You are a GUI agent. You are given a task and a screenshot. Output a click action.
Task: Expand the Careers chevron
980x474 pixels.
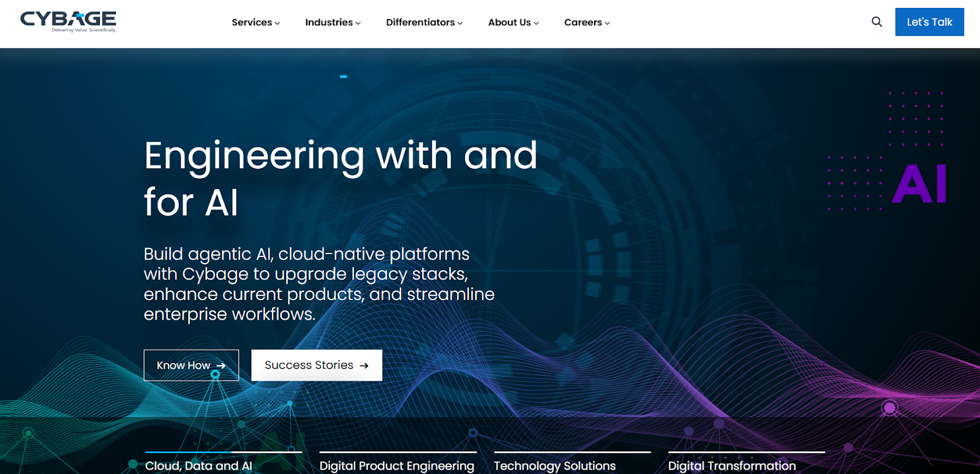(x=608, y=23)
